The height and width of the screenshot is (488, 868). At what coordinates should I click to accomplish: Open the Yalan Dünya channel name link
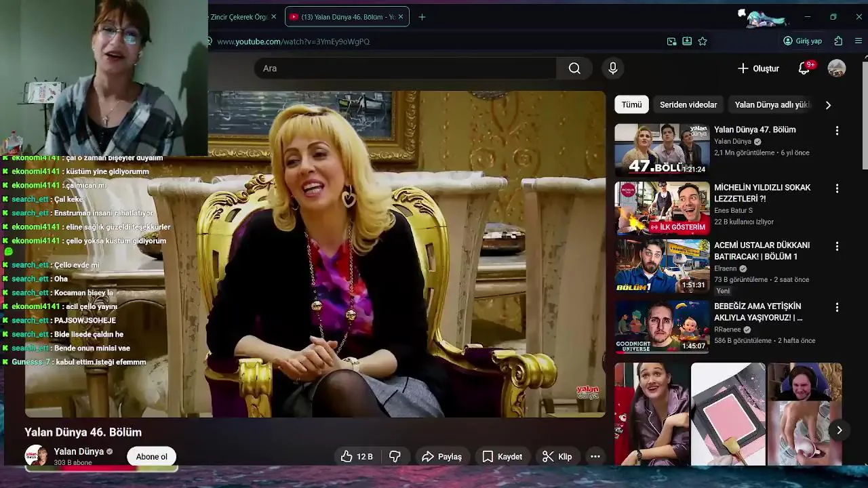click(x=79, y=451)
